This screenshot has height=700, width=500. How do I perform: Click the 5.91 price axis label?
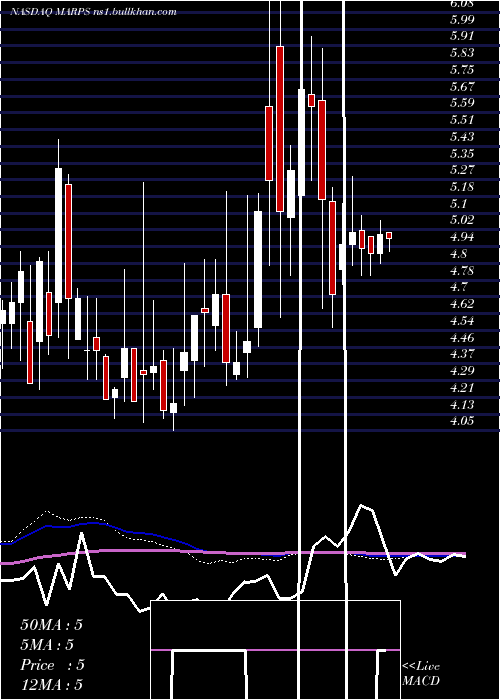tap(462, 36)
